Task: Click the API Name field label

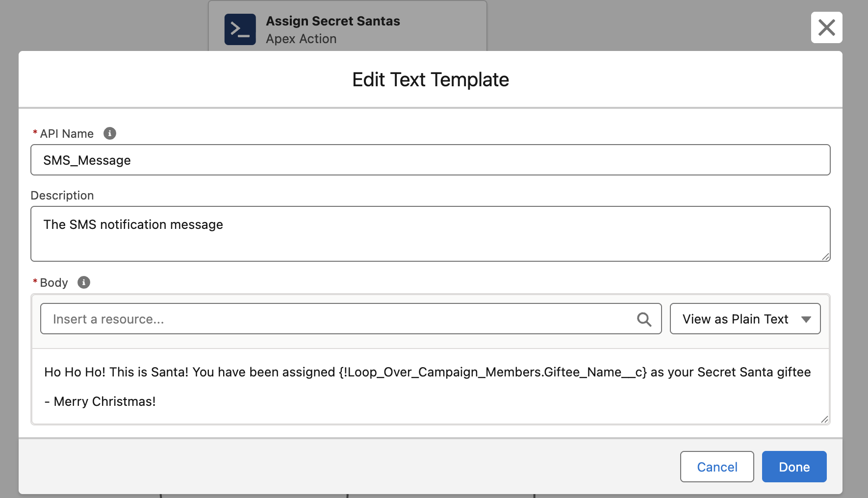Action: click(x=67, y=134)
